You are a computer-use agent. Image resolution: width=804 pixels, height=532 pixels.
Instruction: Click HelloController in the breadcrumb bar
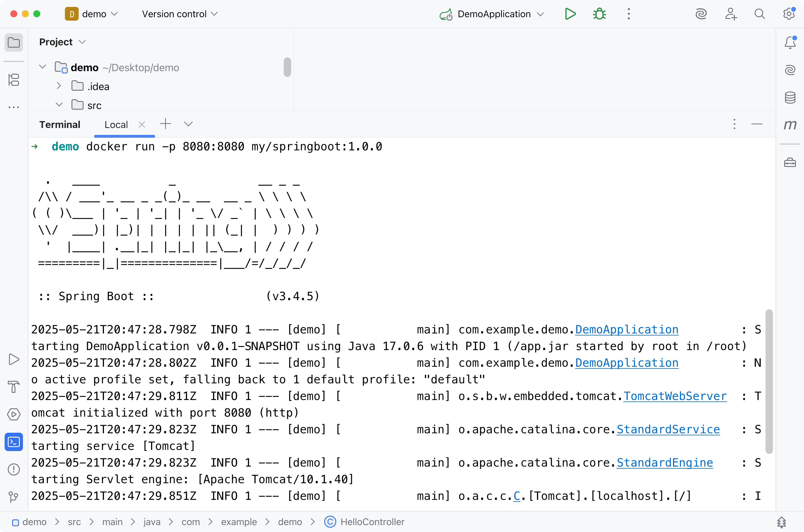pos(365,522)
